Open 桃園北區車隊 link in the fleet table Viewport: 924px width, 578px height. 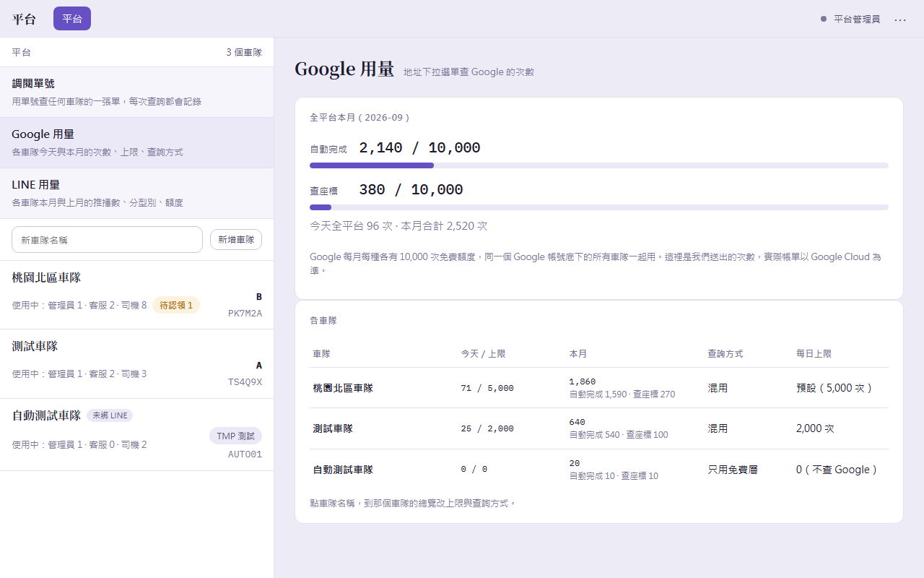pos(343,388)
